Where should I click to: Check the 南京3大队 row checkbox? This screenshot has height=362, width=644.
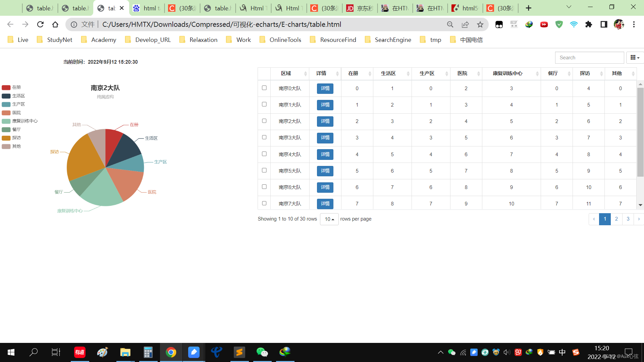tap(264, 137)
